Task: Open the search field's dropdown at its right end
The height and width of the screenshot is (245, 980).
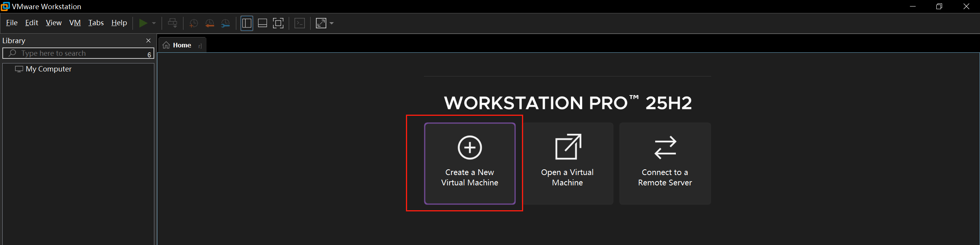Action: click(149, 55)
